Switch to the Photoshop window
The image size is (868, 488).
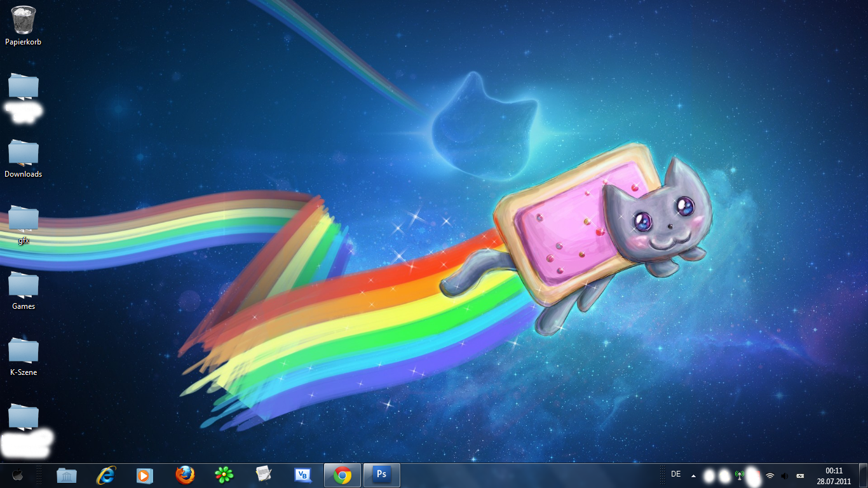tap(382, 475)
